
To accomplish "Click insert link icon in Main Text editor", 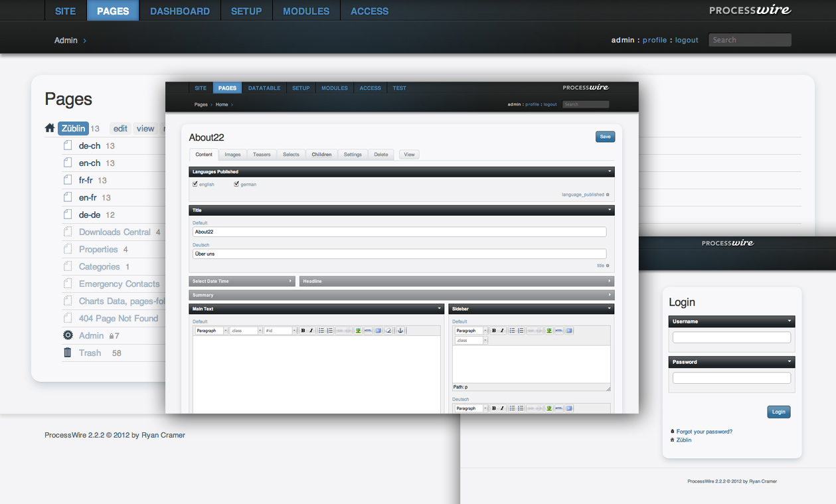I will (339, 331).
